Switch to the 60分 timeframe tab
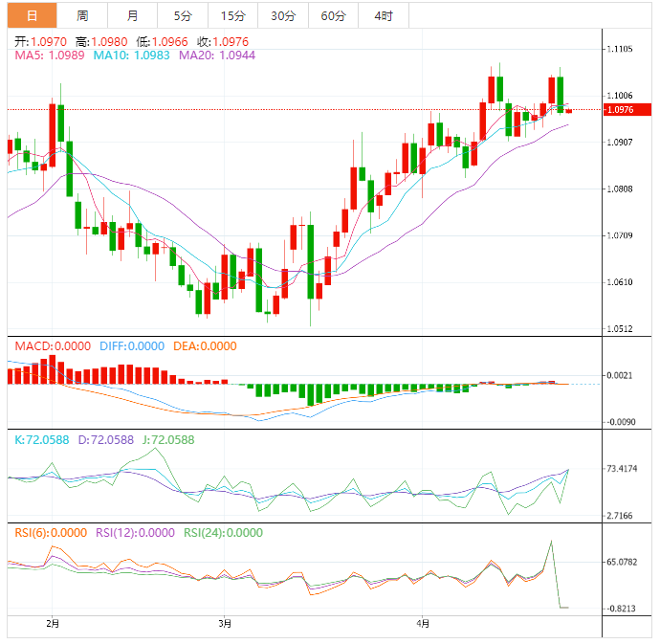660x644 pixels. 333,16
